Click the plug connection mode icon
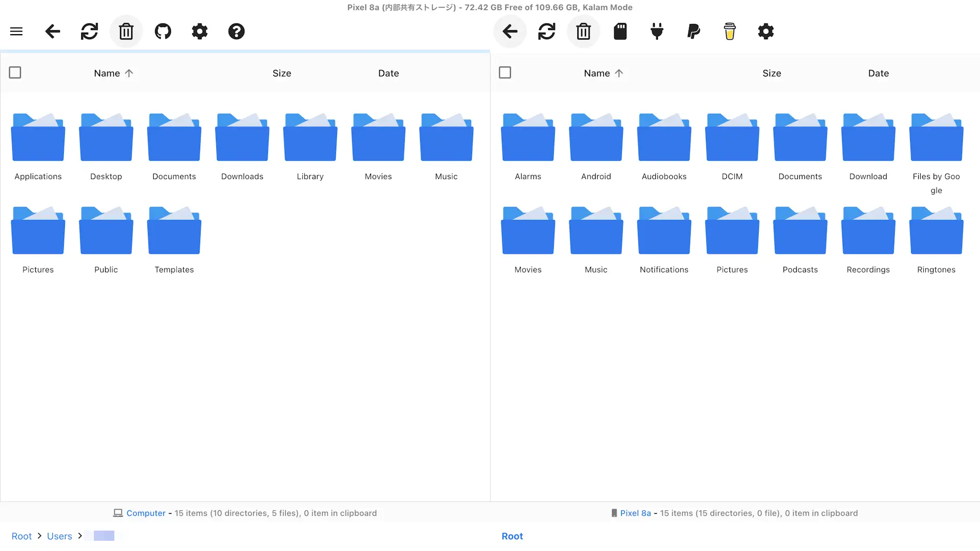This screenshot has height=551, width=980. 657,32
